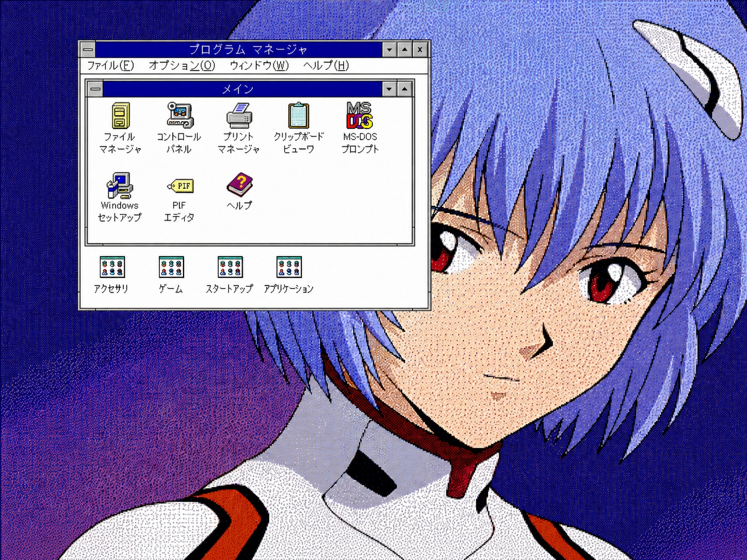The height and width of the screenshot is (560, 747).
Task: Select the コントロールパネル (Control Panel) icon
Action: [180, 115]
